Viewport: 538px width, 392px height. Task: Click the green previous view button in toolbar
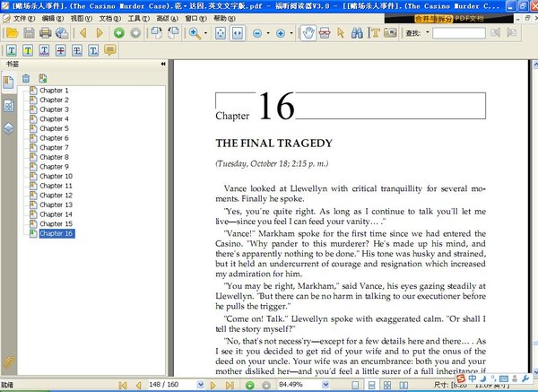coord(119,33)
